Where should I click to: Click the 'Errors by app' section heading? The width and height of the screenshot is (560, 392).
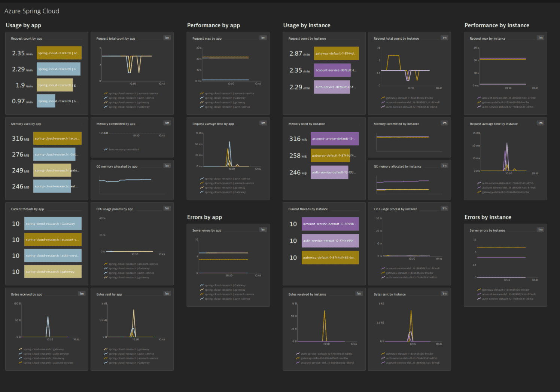tap(205, 217)
